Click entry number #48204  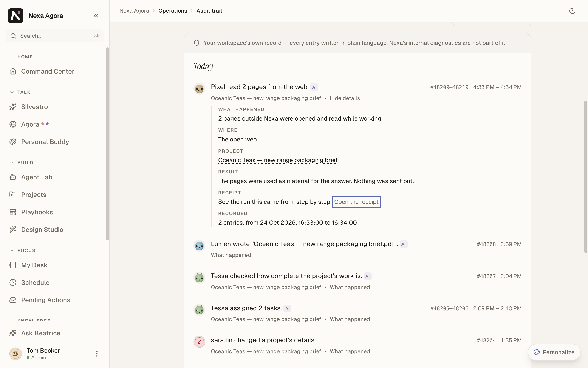486,340
